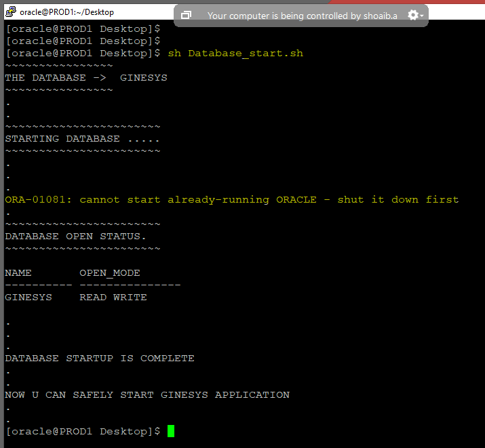
Task: Click the window title 'oracle@PROD1:~/Desktop'
Action: coord(66,12)
